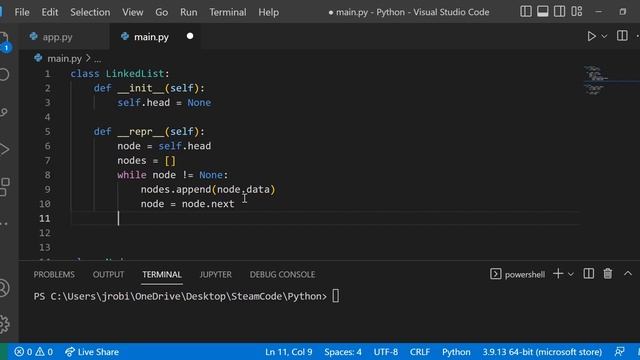Click the class name LinkedList in code
Screen dimensions: 640x360
tap(135, 73)
